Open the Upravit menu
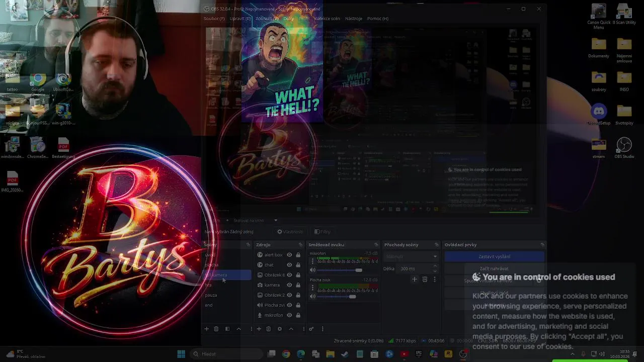Image resolution: width=644 pixels, height=362 pixels. pos(240,19)
